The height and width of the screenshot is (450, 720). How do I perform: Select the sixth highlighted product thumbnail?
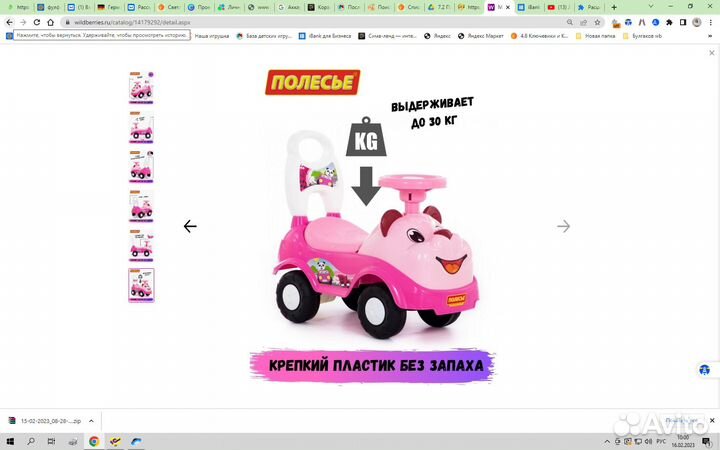141,285
